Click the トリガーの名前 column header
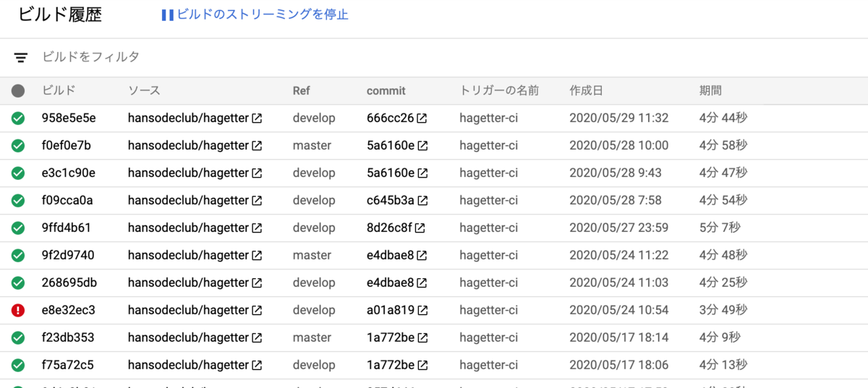 [x=499, y=91]
